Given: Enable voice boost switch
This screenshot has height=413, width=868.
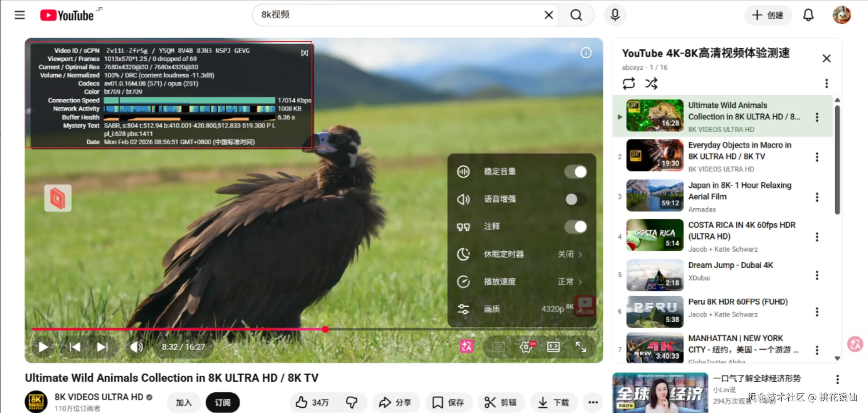Looking at the screenshot, I should click(x=576, y=199).
